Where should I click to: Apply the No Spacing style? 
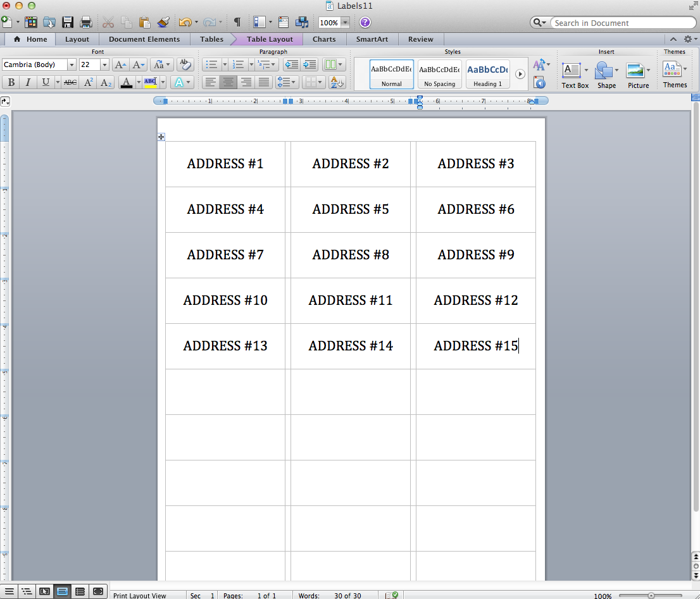point(440,74)
